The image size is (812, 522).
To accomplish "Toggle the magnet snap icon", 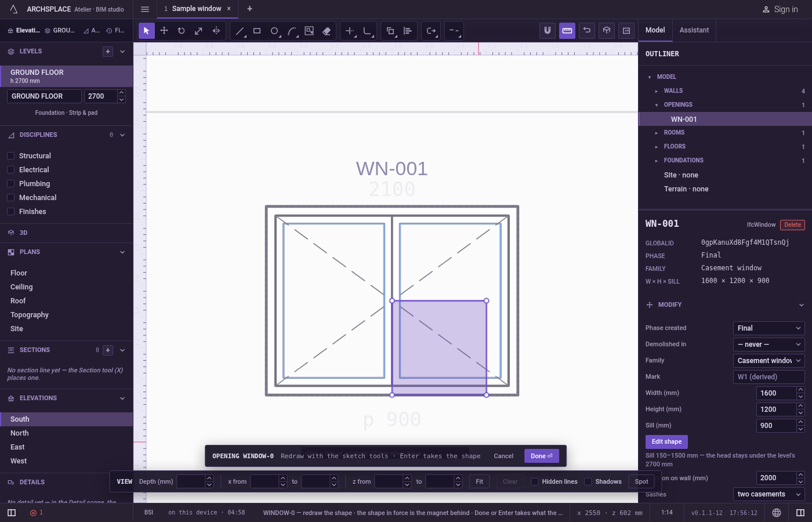I will pyautogui.click(x=548, y=31).
